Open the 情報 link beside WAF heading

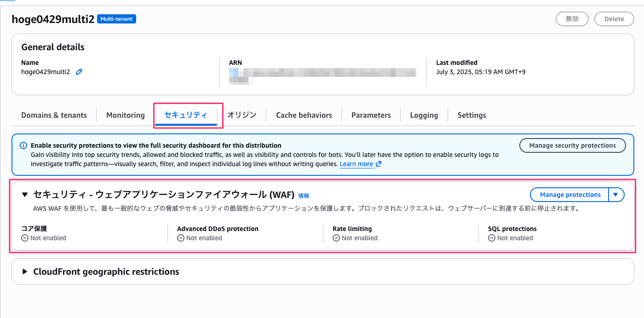tap(304, 196)
